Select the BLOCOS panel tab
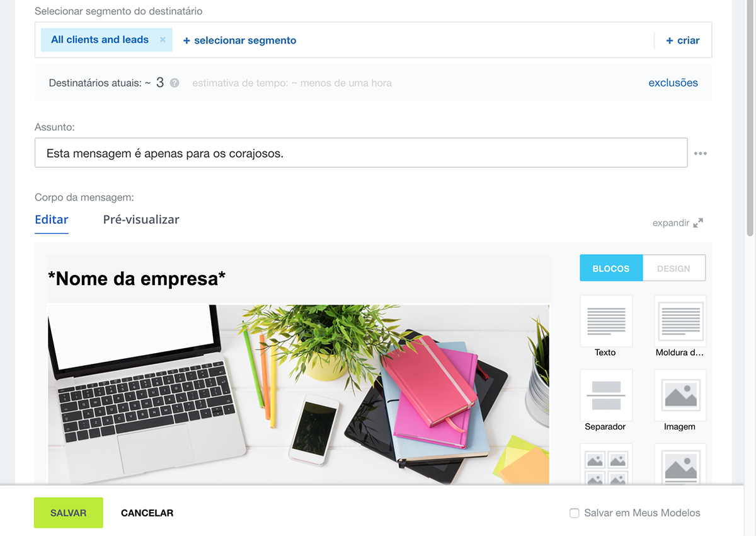 [611, 268]
